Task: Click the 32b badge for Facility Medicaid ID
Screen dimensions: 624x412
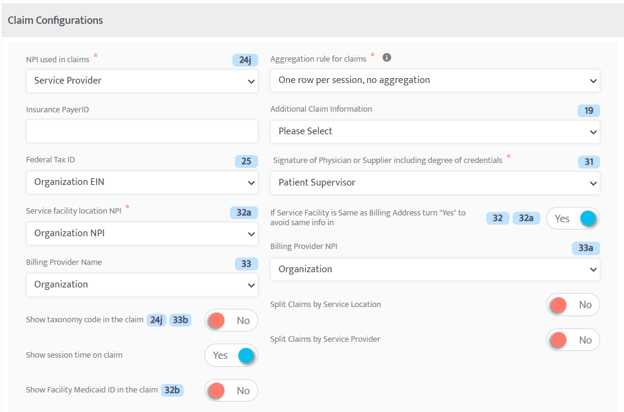Action: click(x=172, y=390)
